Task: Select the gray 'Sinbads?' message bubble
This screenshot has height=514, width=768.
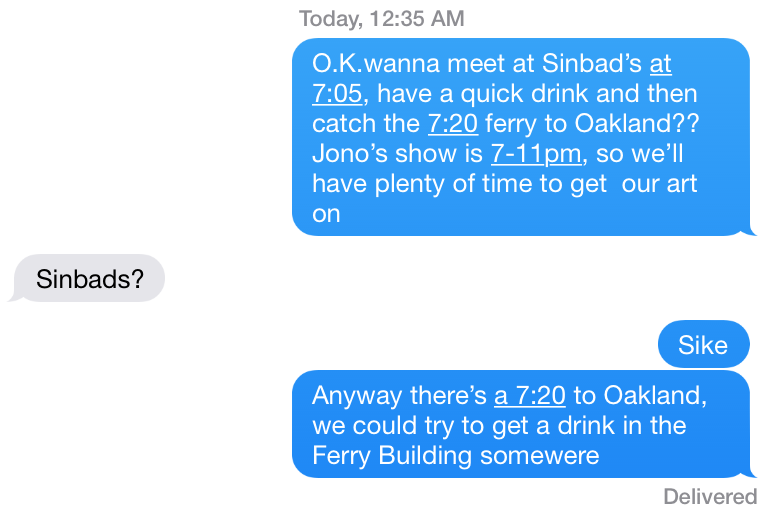Action: pyautogui.click(x=87, y=278)
